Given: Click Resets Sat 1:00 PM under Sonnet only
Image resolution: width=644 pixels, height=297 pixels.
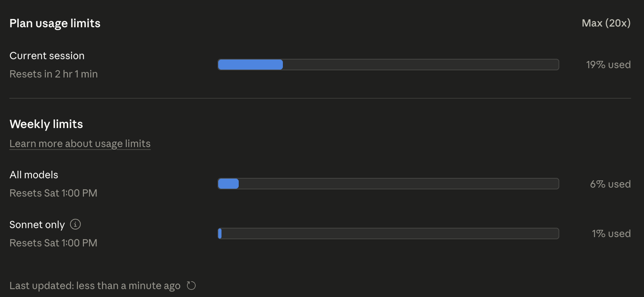Looking at the screenshot, I should [x=53, y=243].
